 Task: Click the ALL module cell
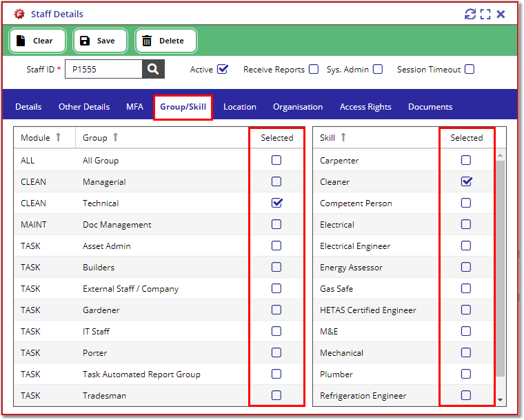point(28,161)
